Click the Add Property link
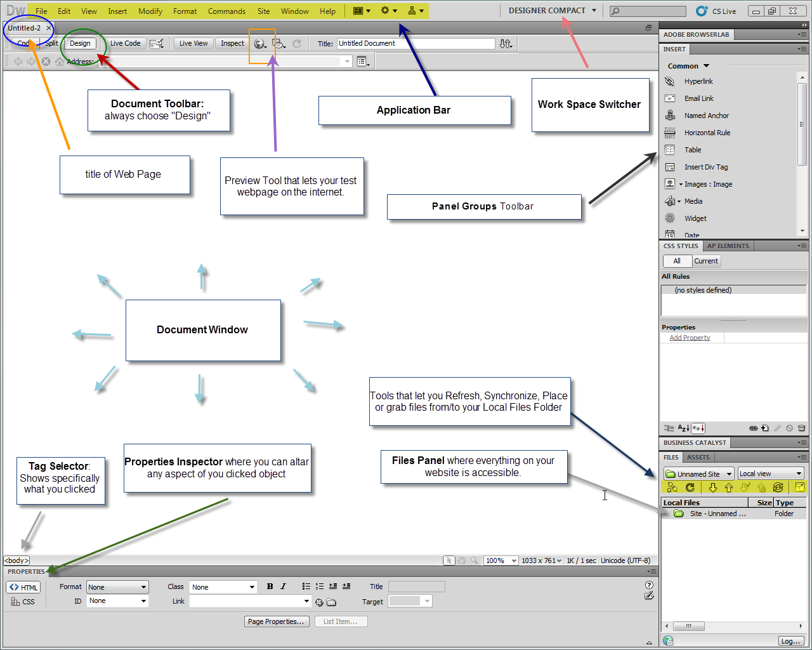The width and height of the screenshot is (812, 650). (x=690, y=338)
